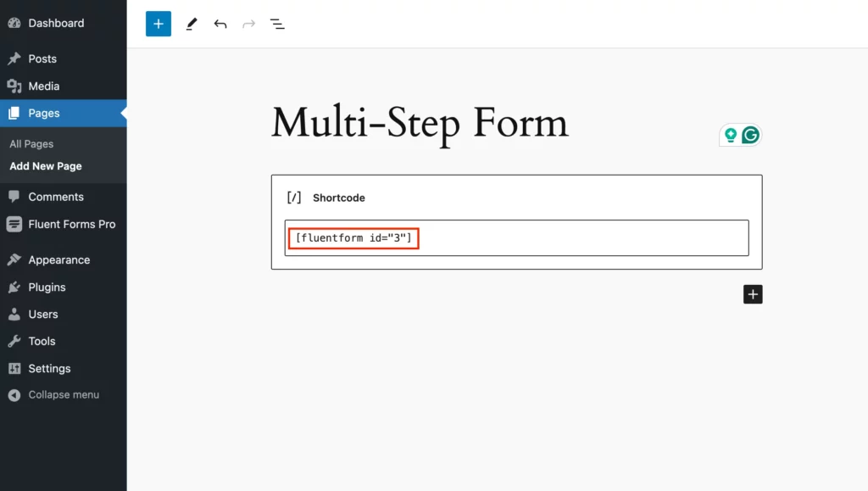Select the Edit pencil tool in the toolbar
Viewport: 868px width, 491px height.
click(192, 24)
